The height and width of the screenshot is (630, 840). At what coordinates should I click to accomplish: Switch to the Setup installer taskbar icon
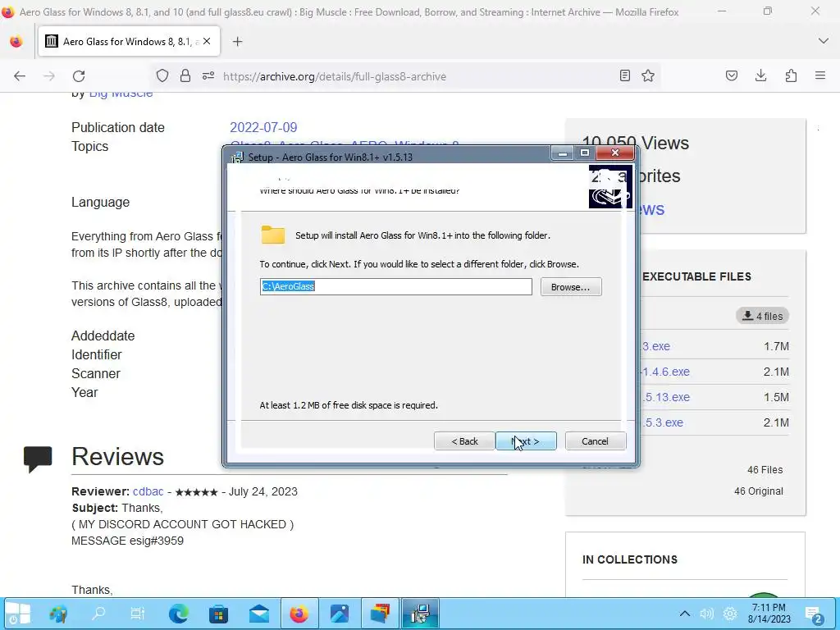421,614
